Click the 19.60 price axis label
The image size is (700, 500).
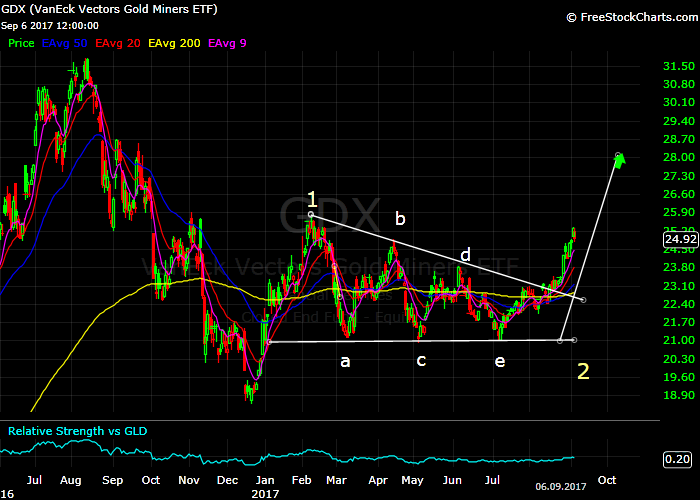(679, 377)
